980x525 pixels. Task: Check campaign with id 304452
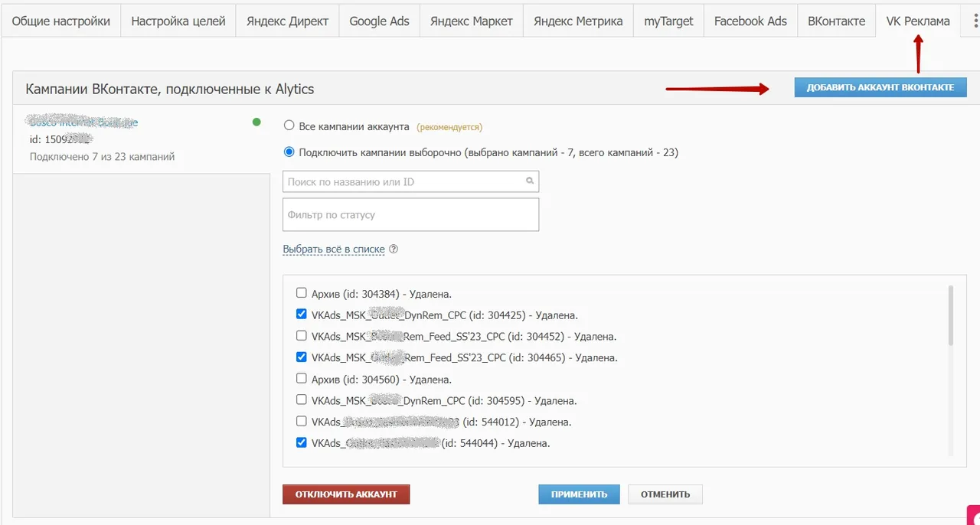(x=301, y=336)
